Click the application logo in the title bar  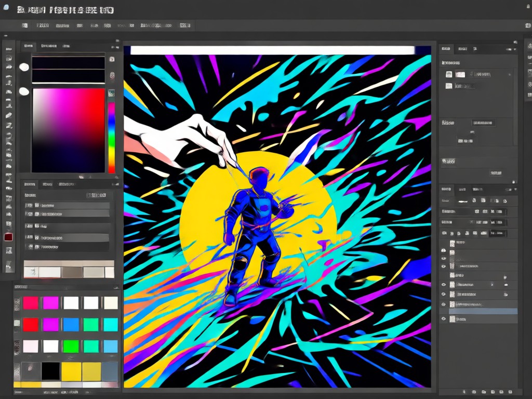[x=6, y=7]
